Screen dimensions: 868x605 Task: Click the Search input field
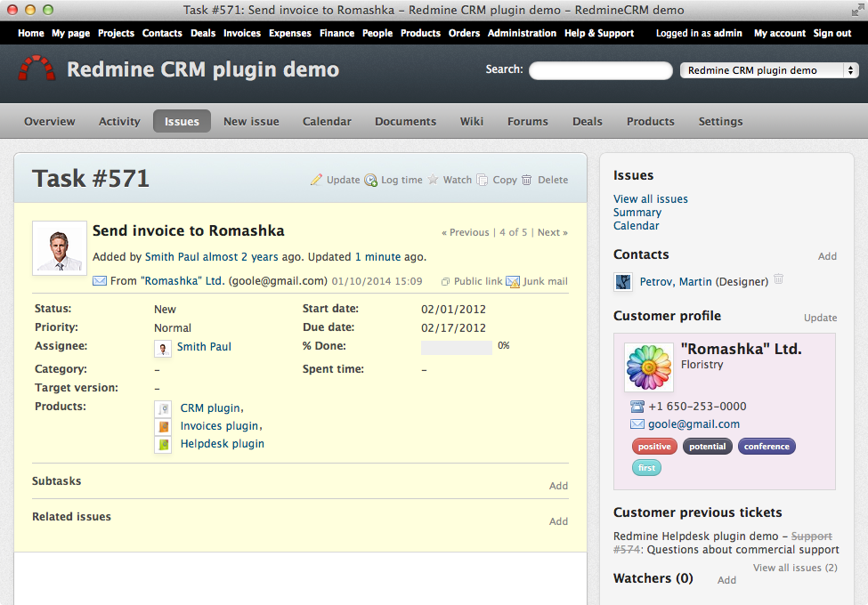[x=601, y=70]
